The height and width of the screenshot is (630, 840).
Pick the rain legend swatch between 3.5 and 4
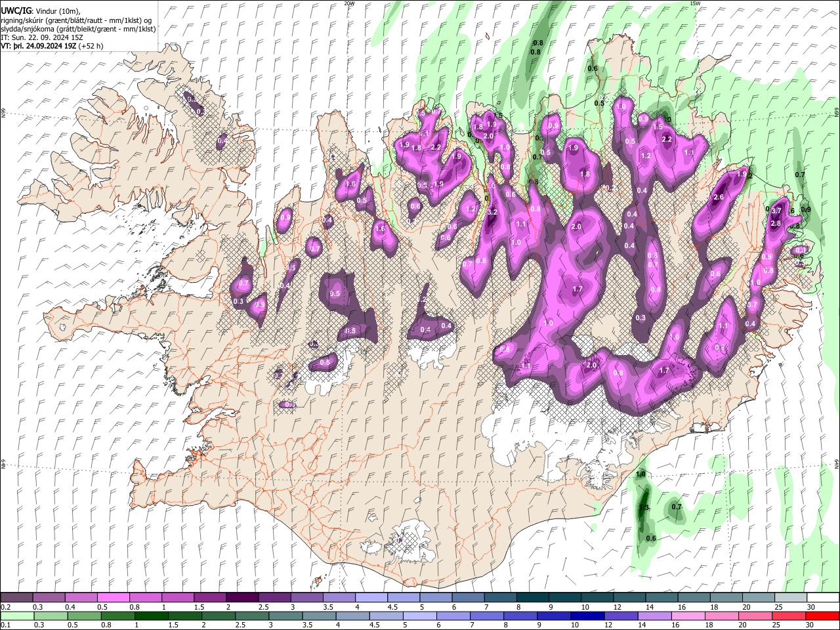click(x=318, y=616)
